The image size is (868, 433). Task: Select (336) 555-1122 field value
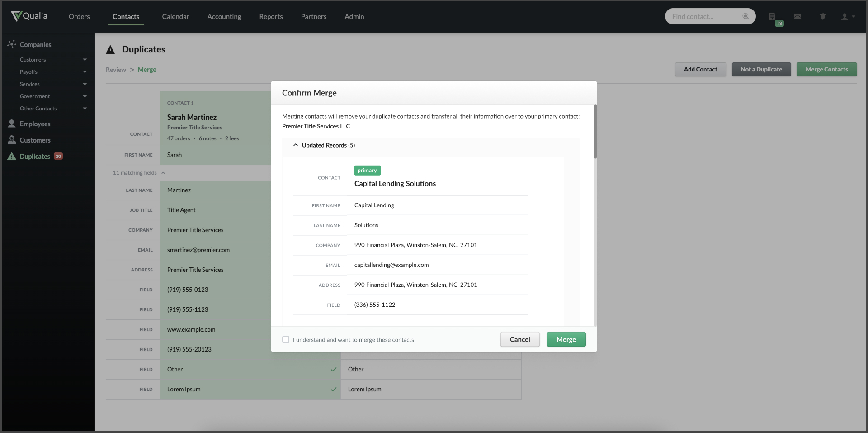click(x=375, y=305)
